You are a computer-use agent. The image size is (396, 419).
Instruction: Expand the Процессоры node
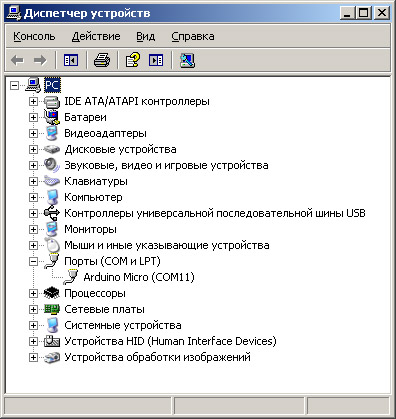[x=33, y=293]
